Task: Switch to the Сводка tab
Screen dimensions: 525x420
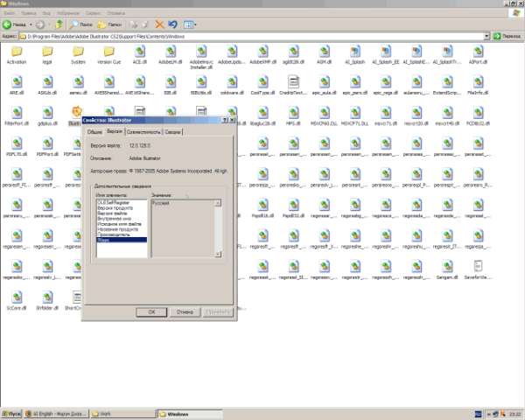Action: pos(172,132)
